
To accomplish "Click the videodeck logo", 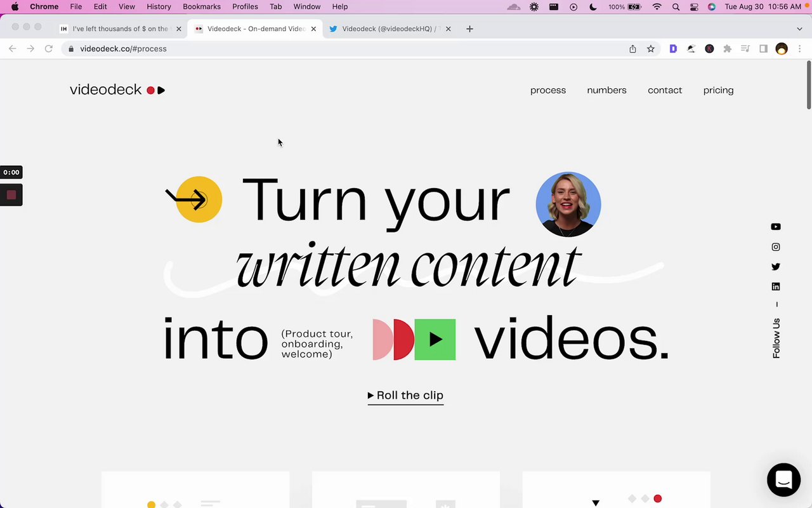I will point(117,90).
